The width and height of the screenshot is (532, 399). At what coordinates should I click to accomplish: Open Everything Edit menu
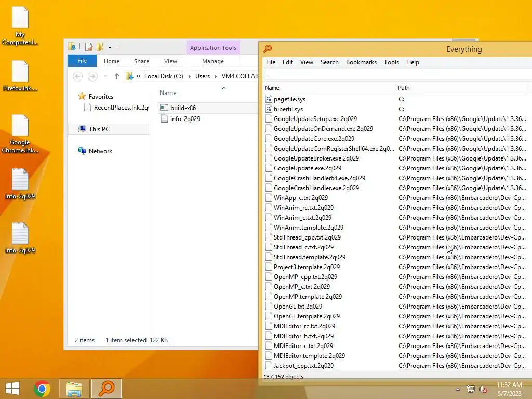click(x=288, y=62)
